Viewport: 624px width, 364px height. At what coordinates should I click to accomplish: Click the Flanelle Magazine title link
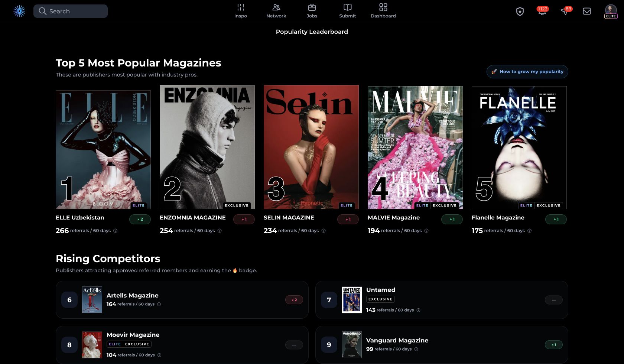pyautogui.click(x=498, y=218)
